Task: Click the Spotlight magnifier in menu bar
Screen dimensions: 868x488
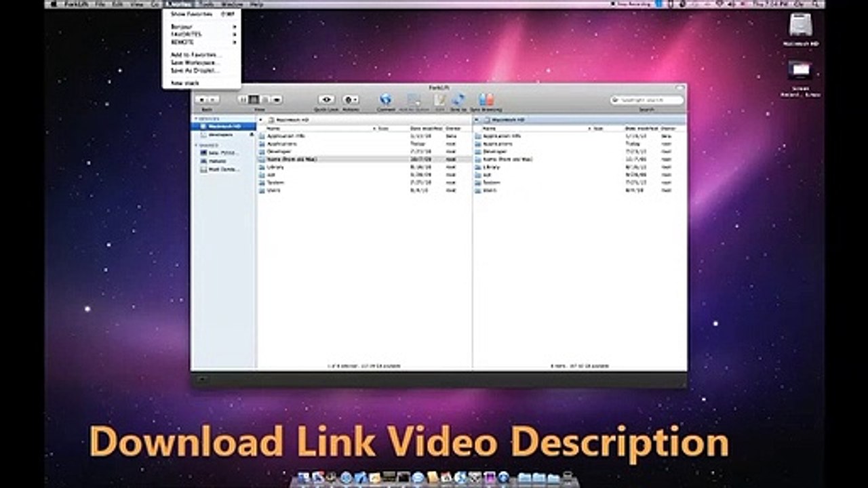Action: pyautogui.click(x=814, y=4)
